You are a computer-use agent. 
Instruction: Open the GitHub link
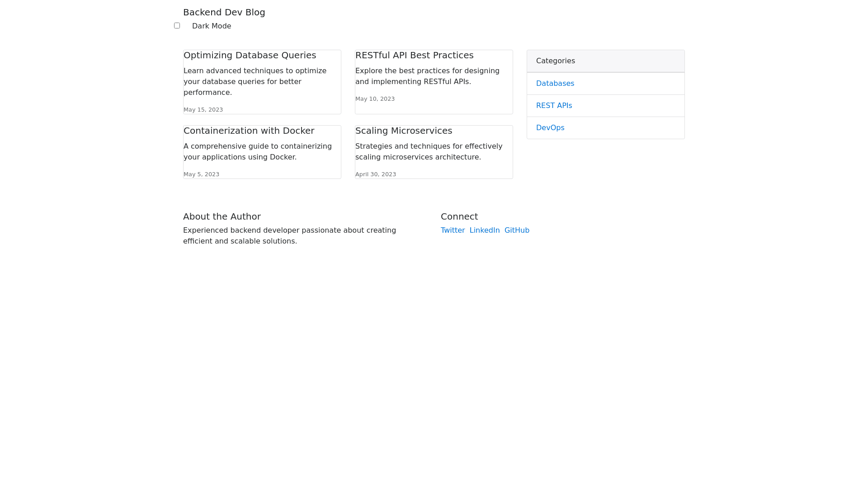tap(516, 230)
